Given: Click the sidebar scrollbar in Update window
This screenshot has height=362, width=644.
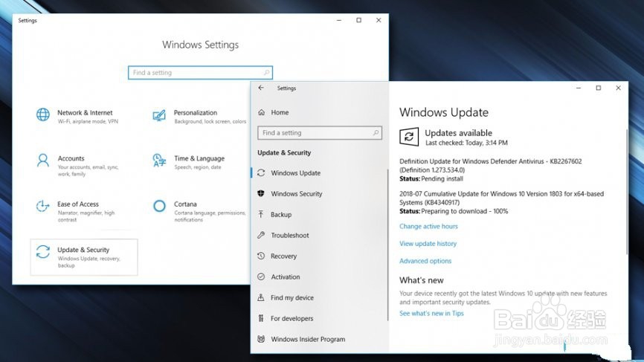Looking at the screenshot, I should [387, 245].
